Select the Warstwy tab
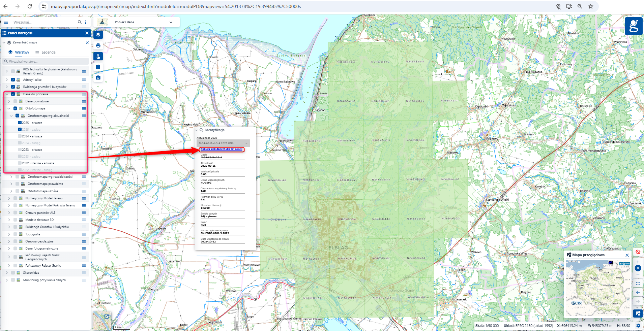 (x=19, y=52)
